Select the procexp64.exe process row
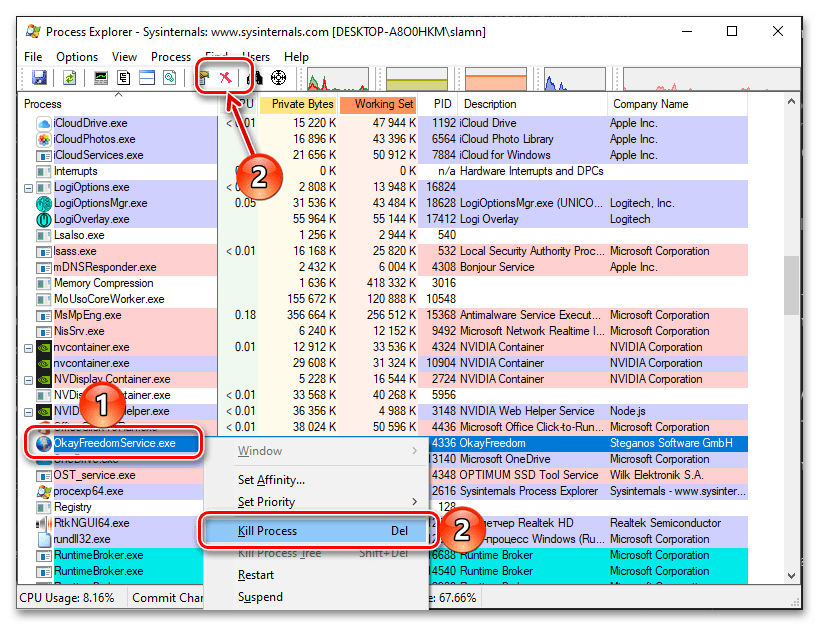Image resolution: width=819 pixels, height=626 pixels. [x=88, y=491]
